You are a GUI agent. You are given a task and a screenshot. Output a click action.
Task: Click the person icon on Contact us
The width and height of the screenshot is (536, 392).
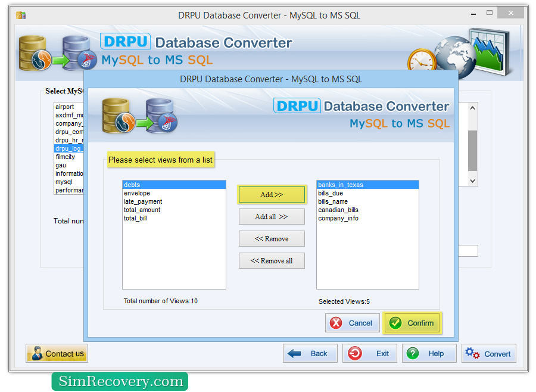37,353
